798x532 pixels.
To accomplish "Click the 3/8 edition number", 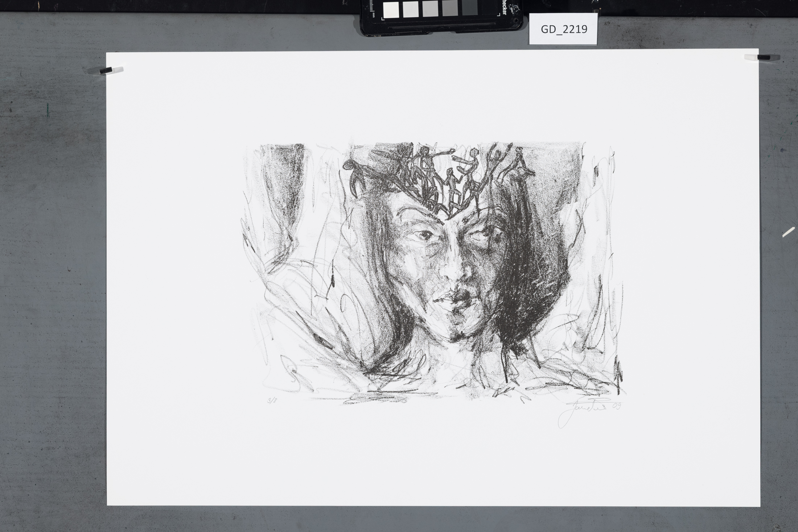I will 272,401.
